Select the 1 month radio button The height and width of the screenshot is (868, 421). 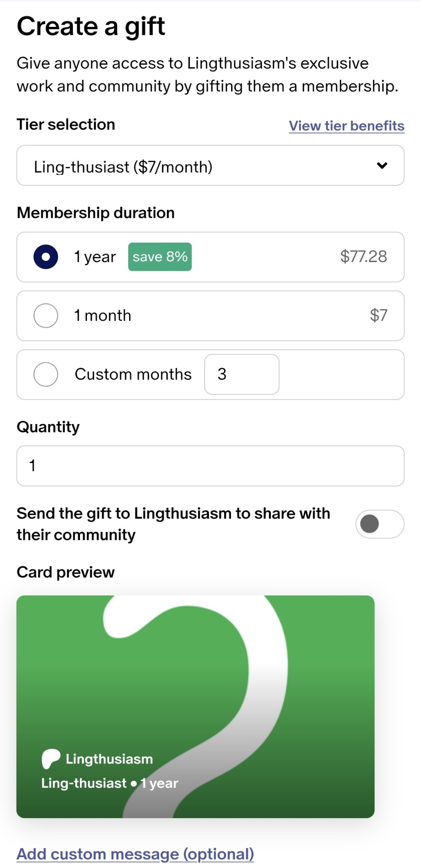point(46,316)
